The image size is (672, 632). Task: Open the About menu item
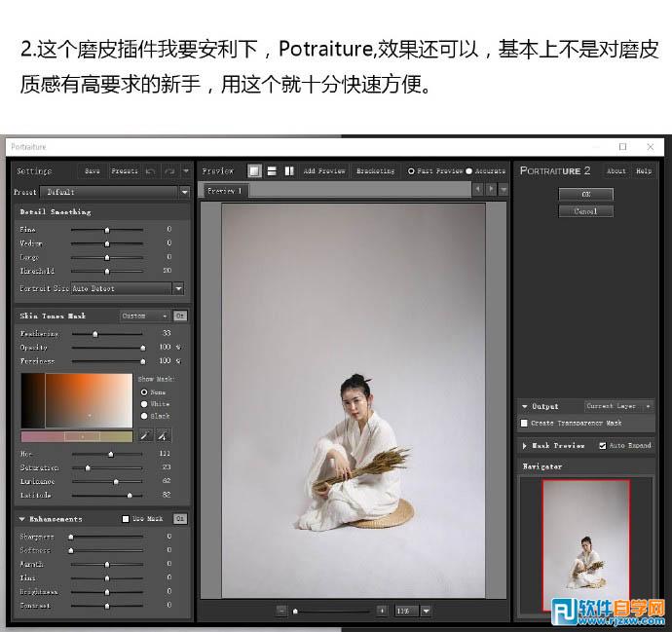point(616,170)
